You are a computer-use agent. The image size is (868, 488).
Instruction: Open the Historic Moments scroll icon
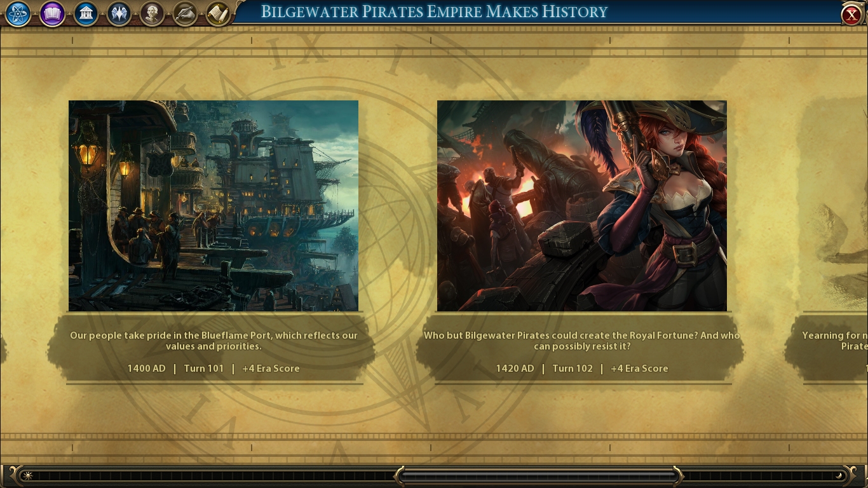218,13
